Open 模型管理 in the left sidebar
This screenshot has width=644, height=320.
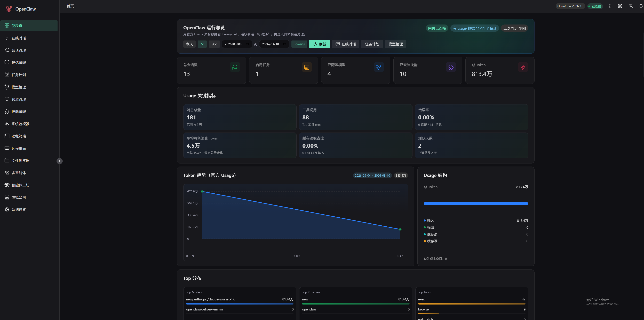click(x=29, y=87)
